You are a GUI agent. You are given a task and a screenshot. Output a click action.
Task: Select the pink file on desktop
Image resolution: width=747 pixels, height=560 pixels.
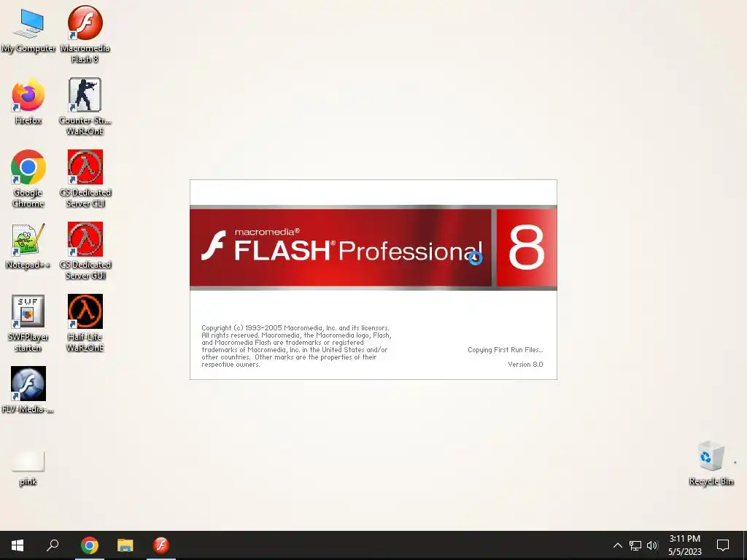(28, 469)
